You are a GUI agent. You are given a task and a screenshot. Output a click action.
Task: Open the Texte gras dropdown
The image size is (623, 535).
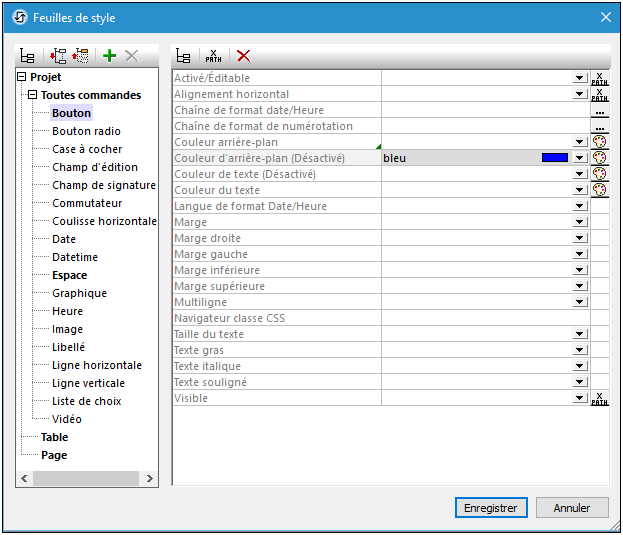[579, 350]
